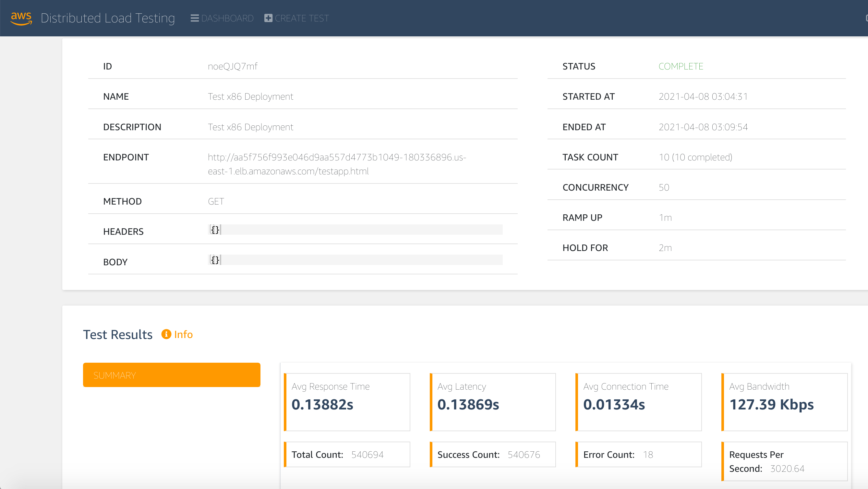868x489 pixels.
Task: Click the Avg Response Time card
Action: [347, 402]
